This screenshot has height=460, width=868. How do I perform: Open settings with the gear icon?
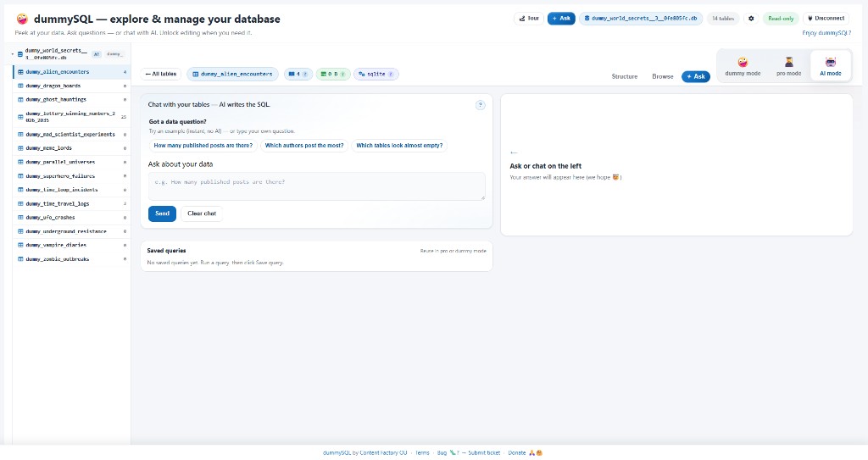click(751, 19)
